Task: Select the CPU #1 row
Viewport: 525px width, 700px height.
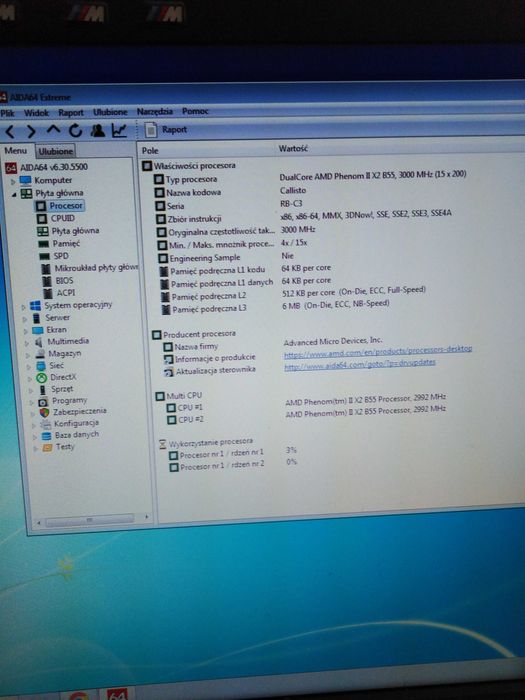Action: [x=306, y=403]
